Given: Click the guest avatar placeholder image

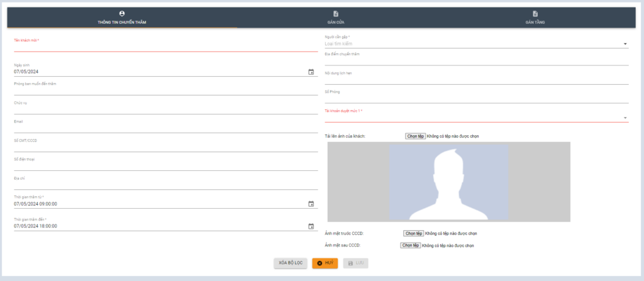Looking at the screenshot, I should pyautogui.click(x=448, y=182).
